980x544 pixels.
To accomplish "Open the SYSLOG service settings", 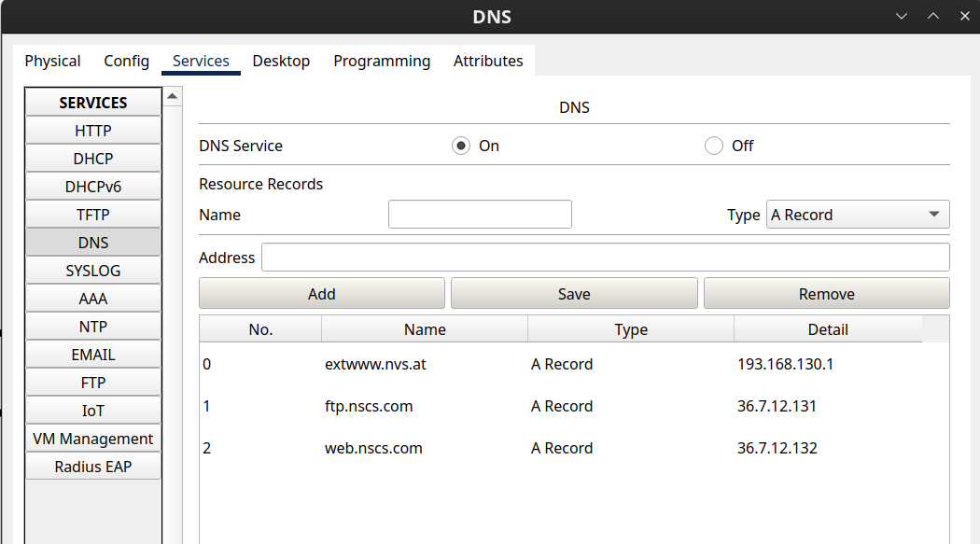I will point(93,271).
